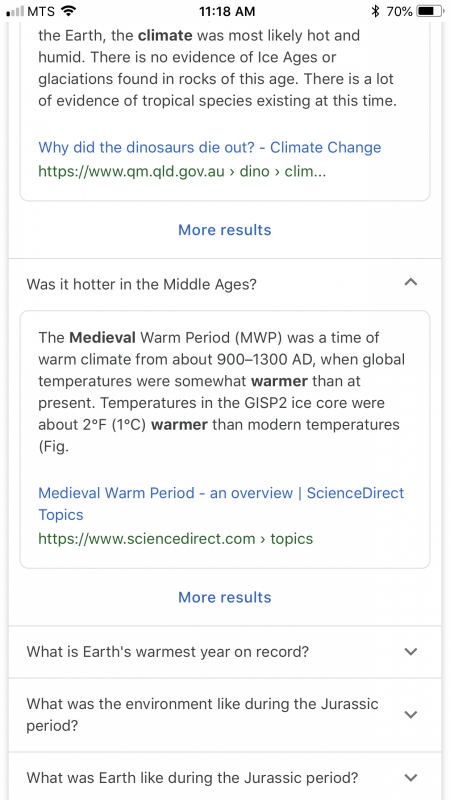Tap the 11:18 AM clock
Image resolution: width=450 pixels, height=800 pixels.
(x=225, y=11)
